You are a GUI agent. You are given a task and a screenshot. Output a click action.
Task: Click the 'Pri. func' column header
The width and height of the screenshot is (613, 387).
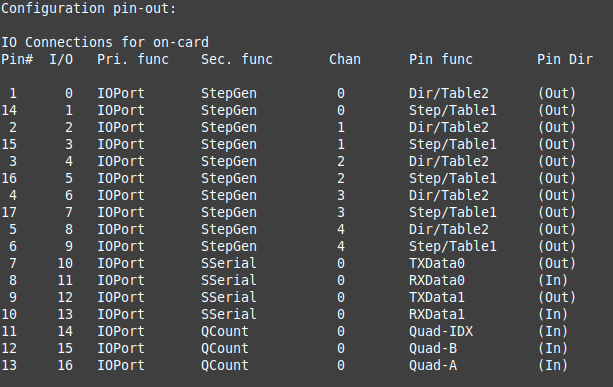click(x=133, y=59)
